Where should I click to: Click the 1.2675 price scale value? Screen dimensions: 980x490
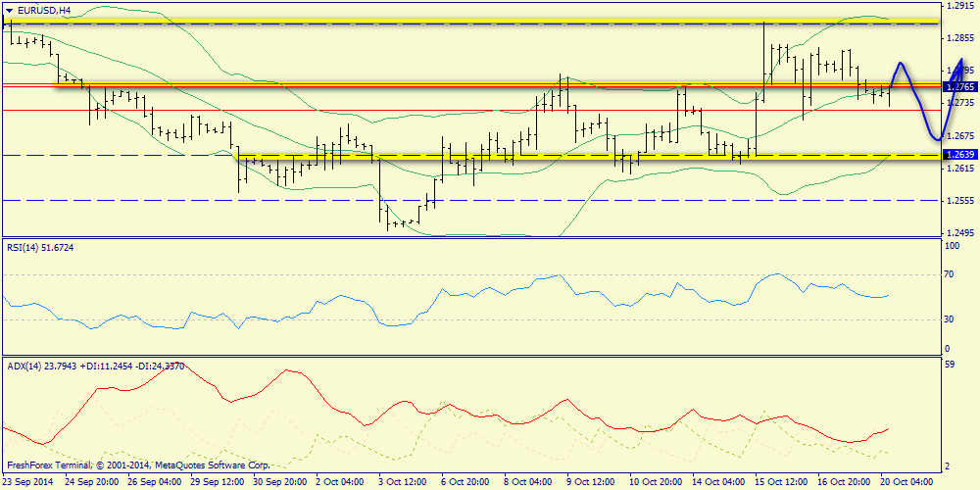point(959,135)
